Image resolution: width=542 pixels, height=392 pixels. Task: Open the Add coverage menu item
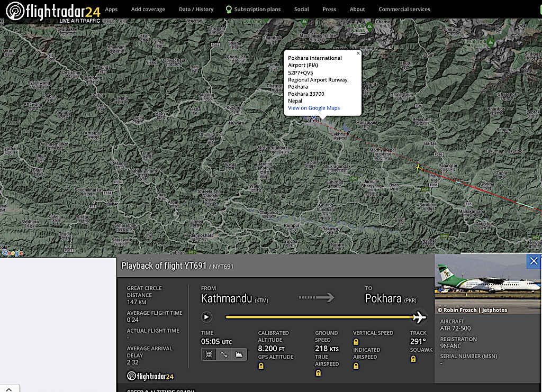[x=148, y=10]
